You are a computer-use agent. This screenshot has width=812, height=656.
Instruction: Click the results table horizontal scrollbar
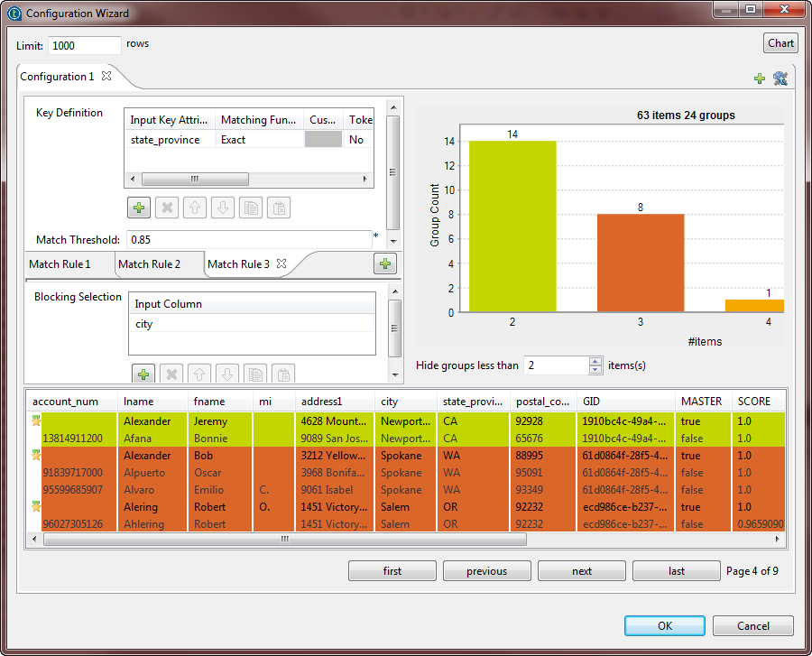click(284, 540)
